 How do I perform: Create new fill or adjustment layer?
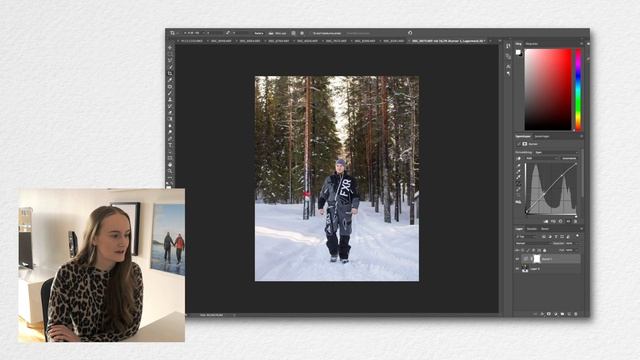coord(556,314)
